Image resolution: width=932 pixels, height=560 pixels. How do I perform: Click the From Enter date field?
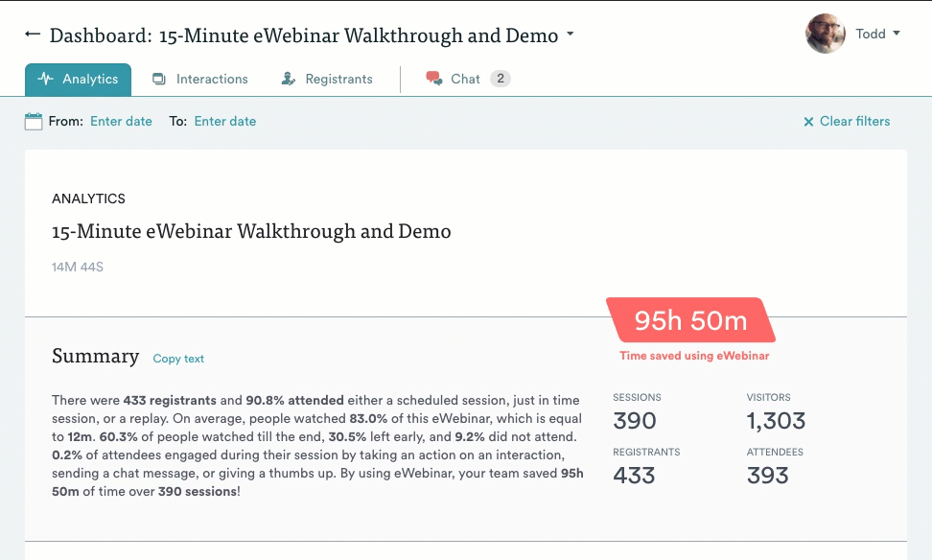pos(122,121)
